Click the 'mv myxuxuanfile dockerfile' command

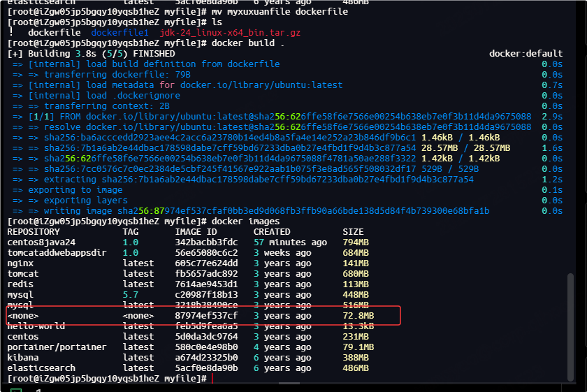[x=280, y=12]
